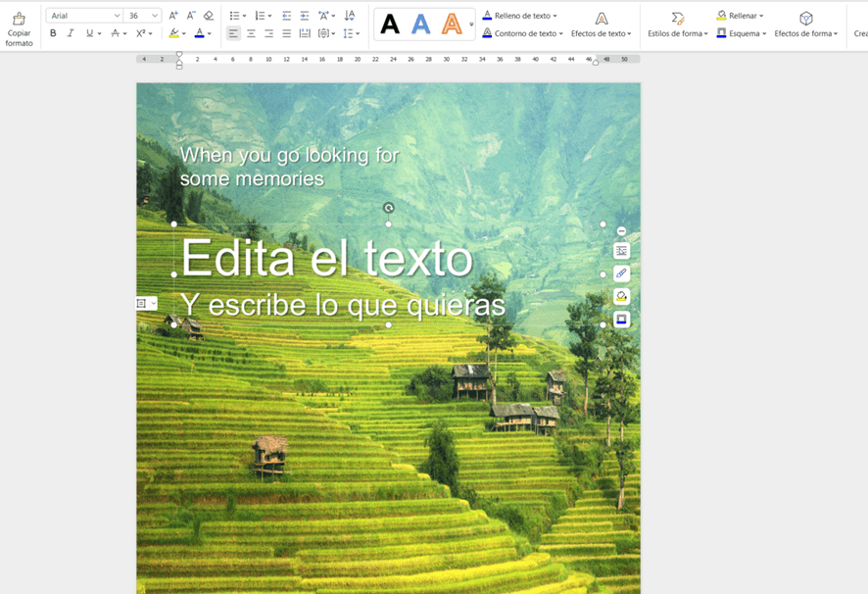The image size is (868, 594).
Task: Click the rotation handle above the text box
Action: 389,208
